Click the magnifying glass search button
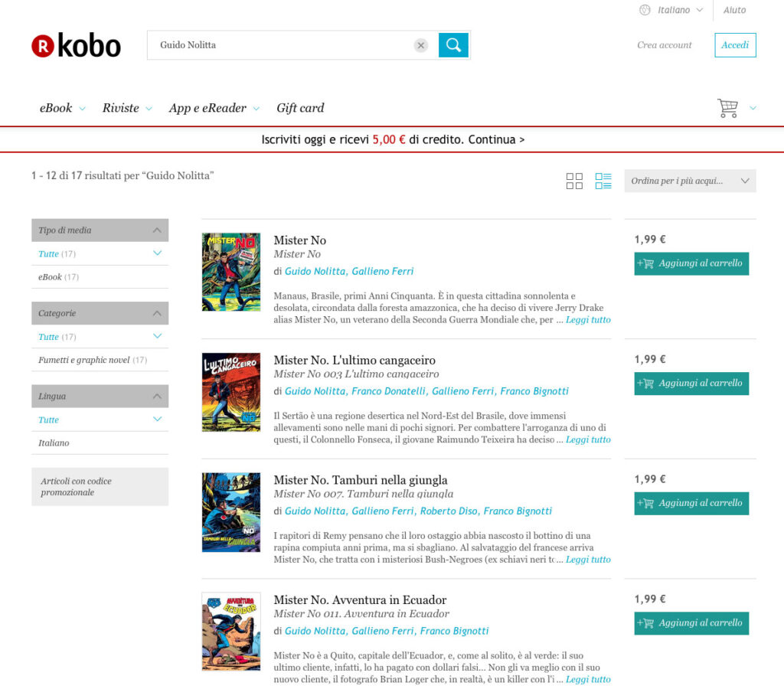Screen dimensions: 784x689 point(453,45)
